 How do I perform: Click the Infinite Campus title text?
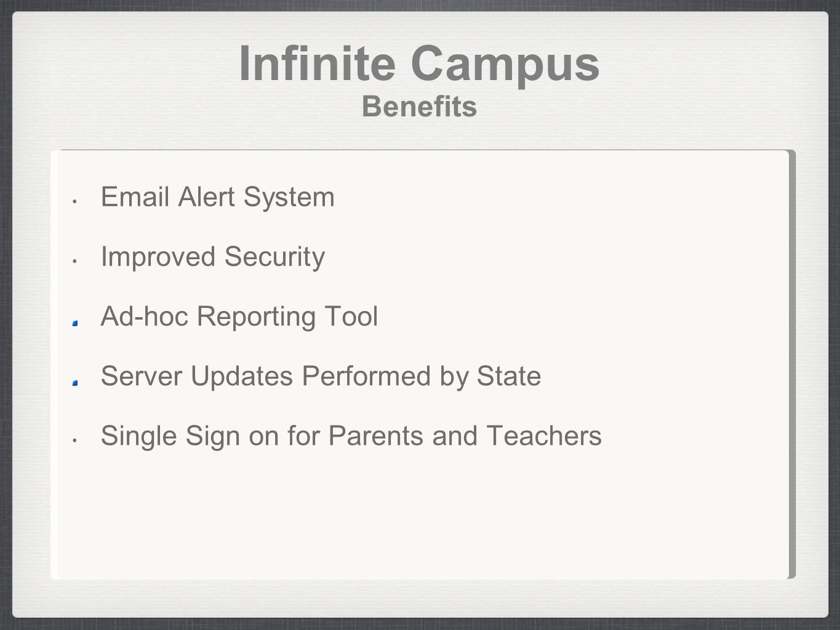419,63
